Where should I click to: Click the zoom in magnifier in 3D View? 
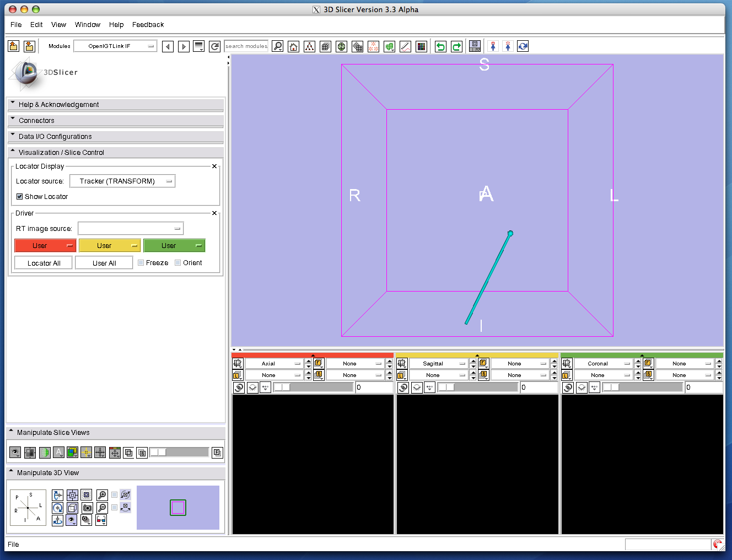click(102, 495)
